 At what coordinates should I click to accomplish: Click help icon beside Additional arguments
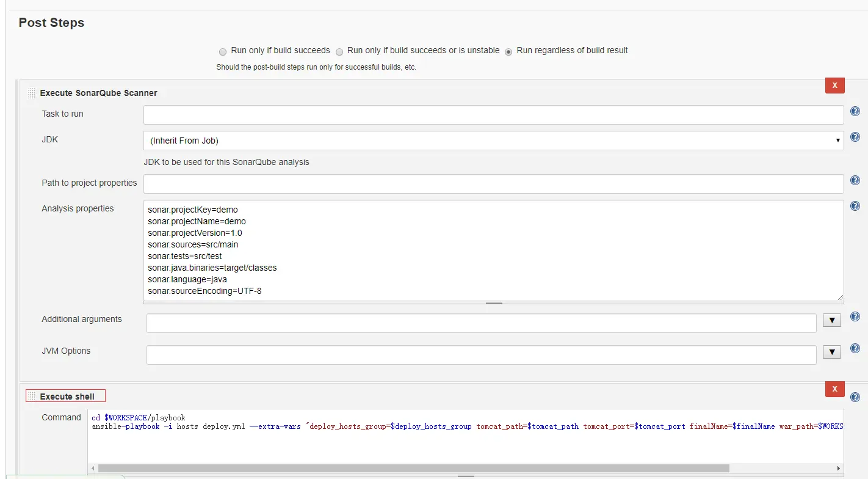pyautogui.click(x=855, y=316)
